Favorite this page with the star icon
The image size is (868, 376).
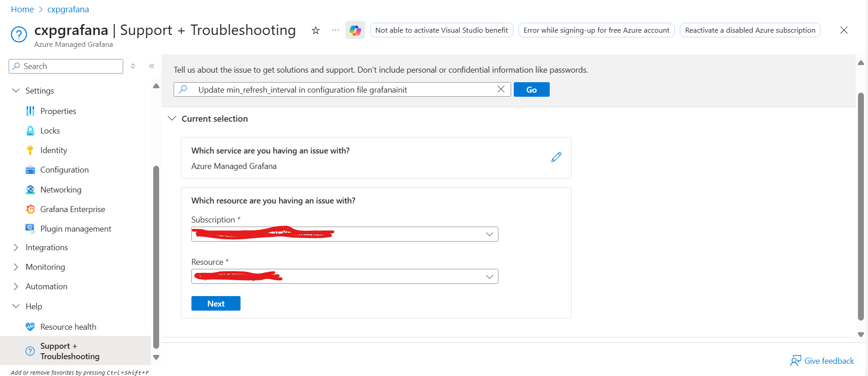[x=316, y=30]
